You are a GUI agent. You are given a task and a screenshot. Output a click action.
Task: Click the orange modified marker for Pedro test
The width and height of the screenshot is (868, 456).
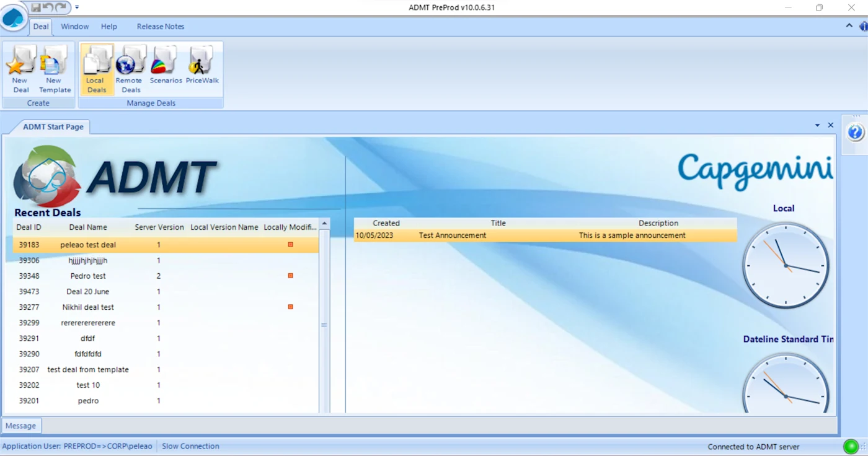point(290,276)
